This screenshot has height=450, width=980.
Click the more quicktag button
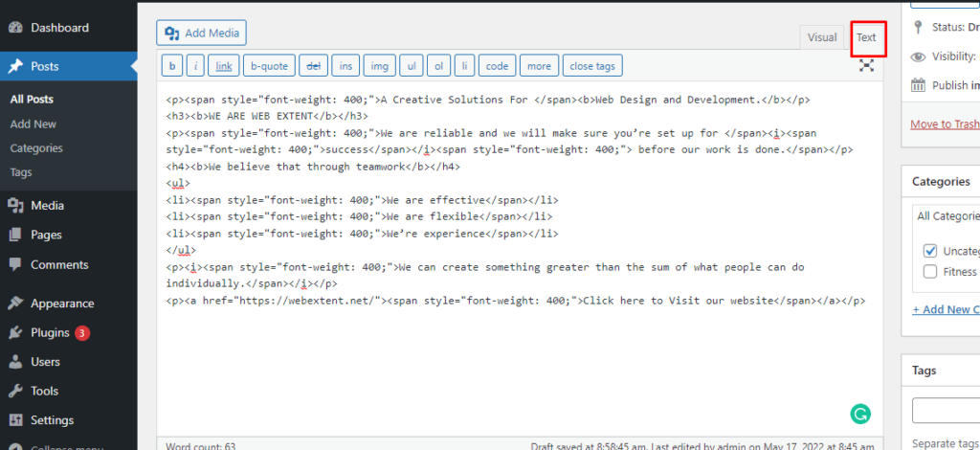[x=540, y=66]
